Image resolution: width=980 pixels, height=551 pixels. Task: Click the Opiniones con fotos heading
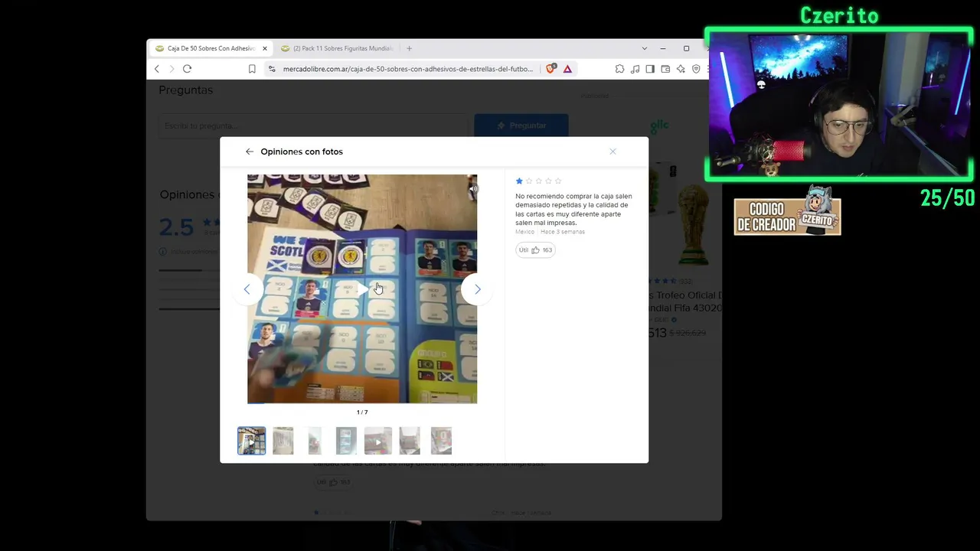coord(302,152)
